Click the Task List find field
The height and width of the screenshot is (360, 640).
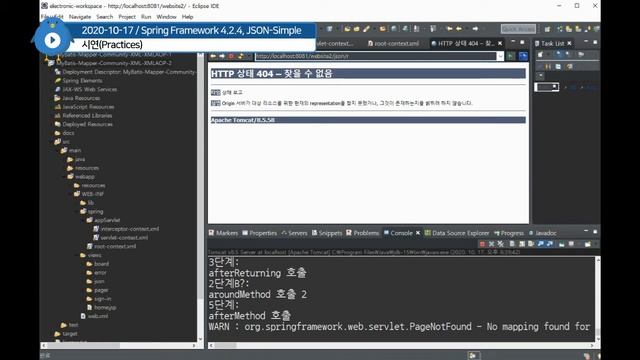point(547,87)
